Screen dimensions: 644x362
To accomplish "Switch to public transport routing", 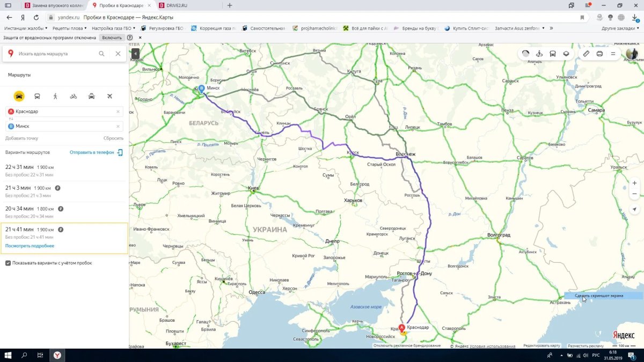I will point(37,96).
